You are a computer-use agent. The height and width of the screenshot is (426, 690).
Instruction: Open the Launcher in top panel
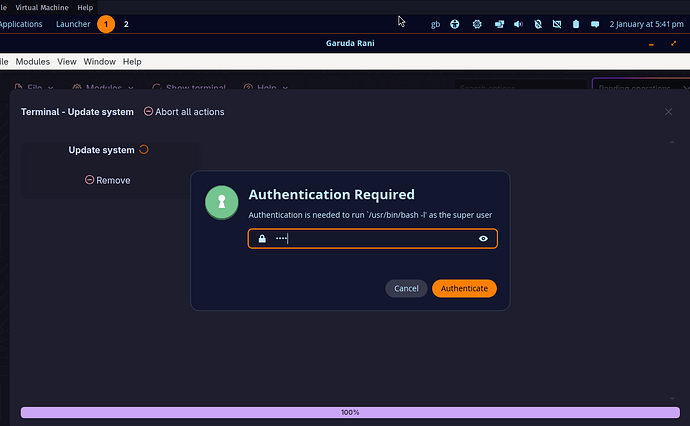coord(73,24)
